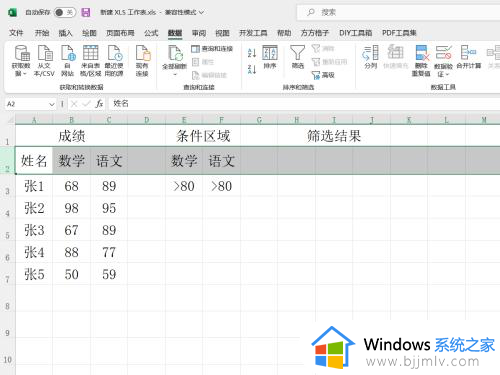Image resolution: width=500 pixels, height=375 pixels.
Task: Expand the file name compatibility mode chevron
Action: click(x=201, y=13)
